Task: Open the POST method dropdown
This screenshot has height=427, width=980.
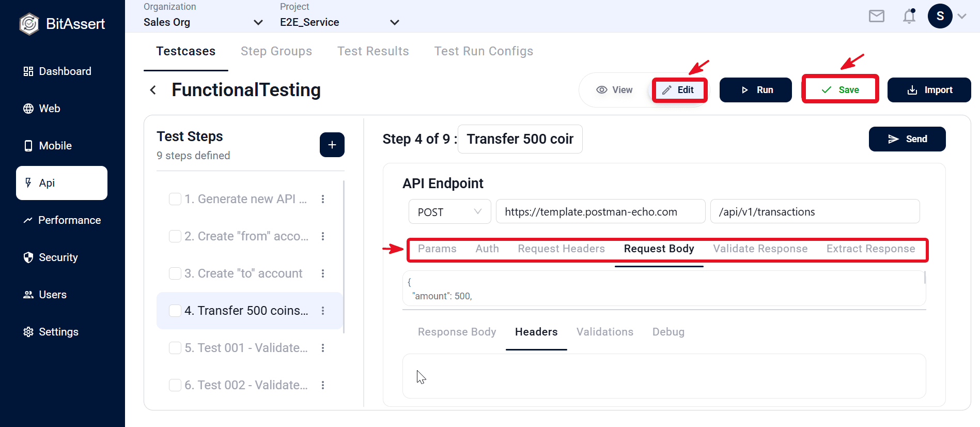Action: tap(449, 212)
